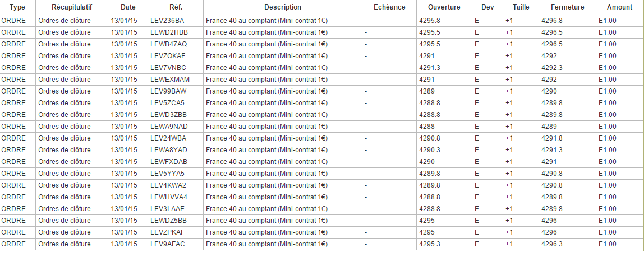Select the closing price 4296.8 cell
Image resolution: width=644 pixels, height=257 pixels.
[552, 21]
